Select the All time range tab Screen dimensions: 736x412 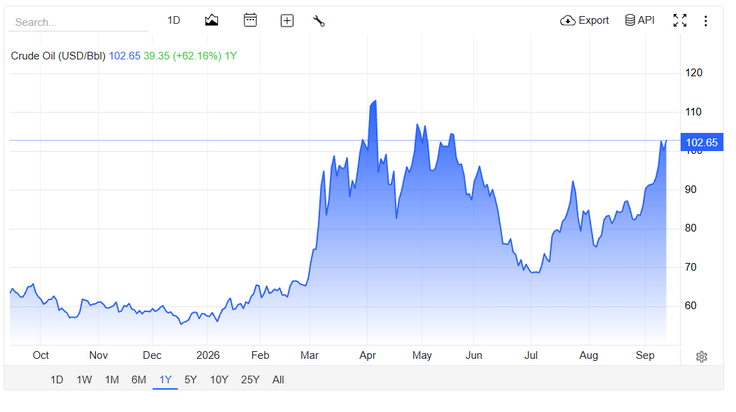coord(278,380)
